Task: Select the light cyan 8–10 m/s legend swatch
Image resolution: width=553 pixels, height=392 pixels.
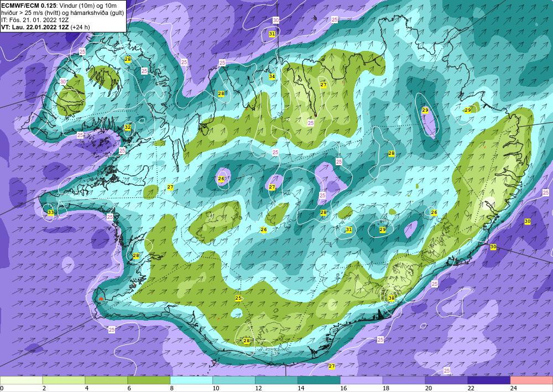Action: pos(191,380)
